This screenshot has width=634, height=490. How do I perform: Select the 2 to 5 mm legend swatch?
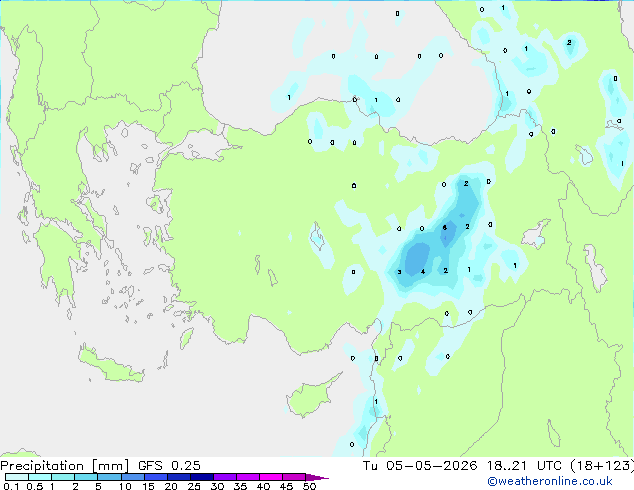[86, 477]
